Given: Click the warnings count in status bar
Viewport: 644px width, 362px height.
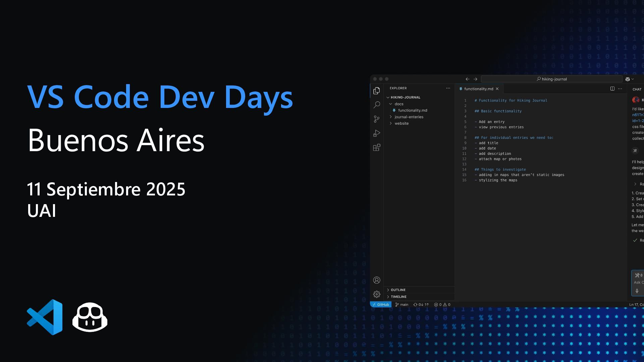Looking at the screenshot, I should (x=447, y=305).
